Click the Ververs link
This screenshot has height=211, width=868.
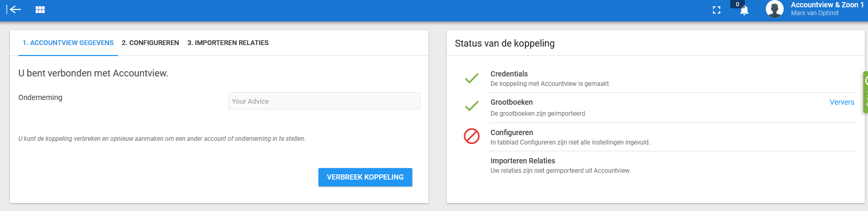(842, 102)
